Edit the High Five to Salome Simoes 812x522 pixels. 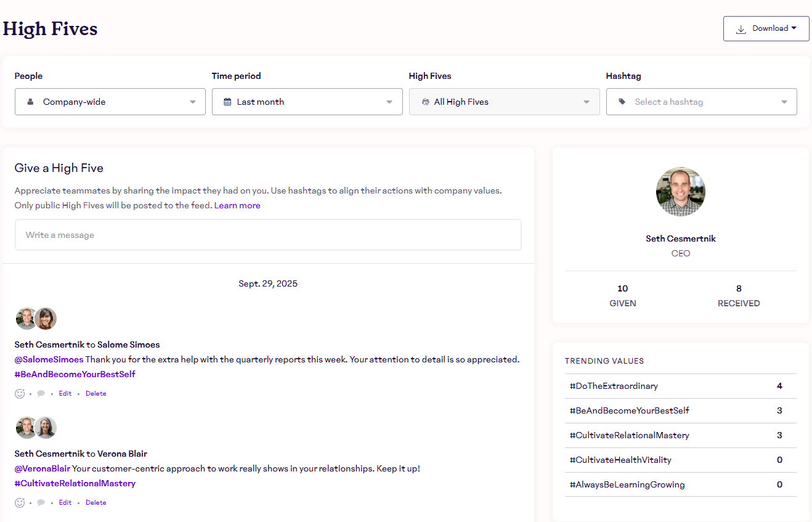coord(65,393)
